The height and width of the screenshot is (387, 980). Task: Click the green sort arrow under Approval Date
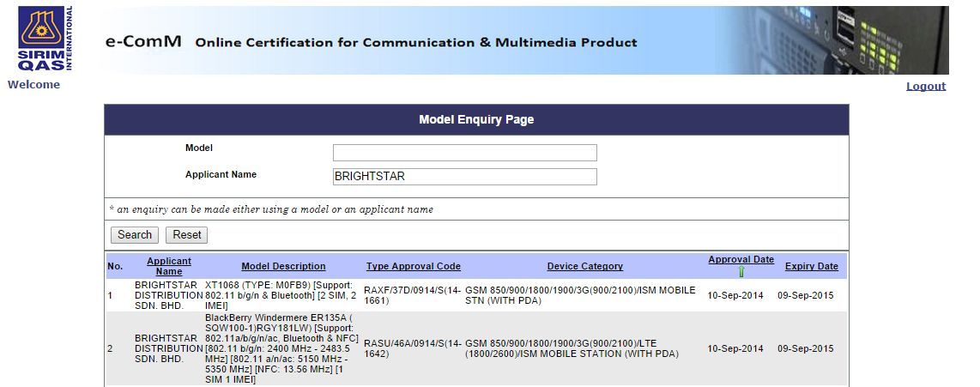click(x=741, y=271)
